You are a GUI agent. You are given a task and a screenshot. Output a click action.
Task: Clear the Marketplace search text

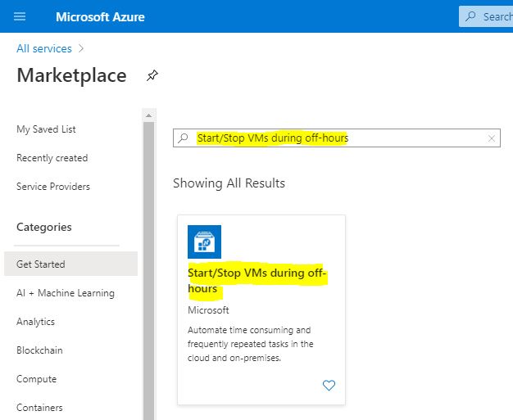coord(491,138)
